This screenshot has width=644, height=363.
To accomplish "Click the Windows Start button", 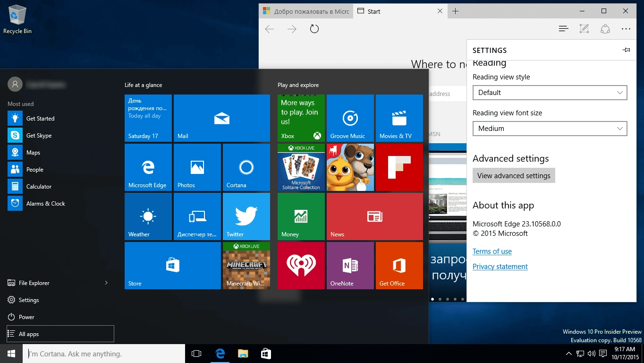I will pos(11,354).
